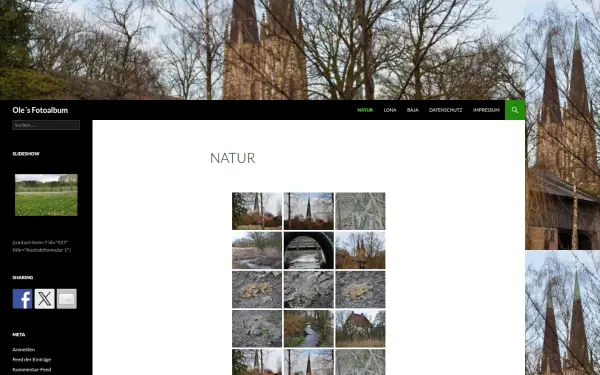Open the Anmelden link under Meta
This screenshot has height=375, width=600.
24,349
